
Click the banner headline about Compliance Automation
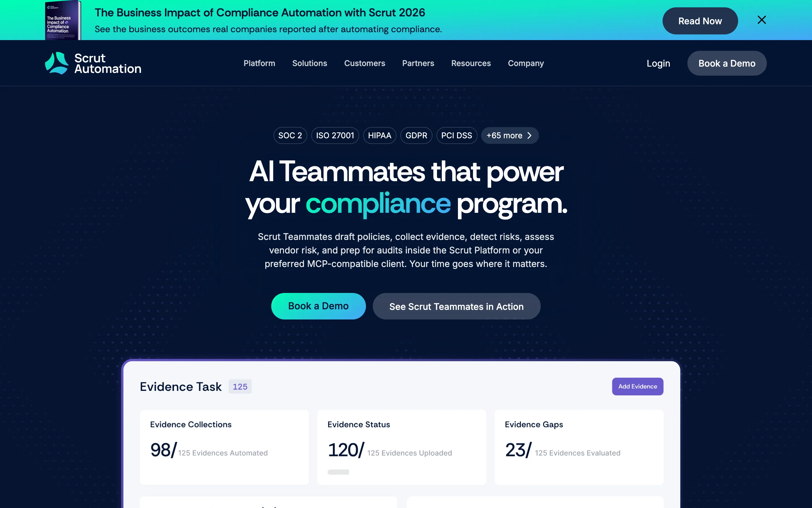pyautogui.click(x=260, y=12)
